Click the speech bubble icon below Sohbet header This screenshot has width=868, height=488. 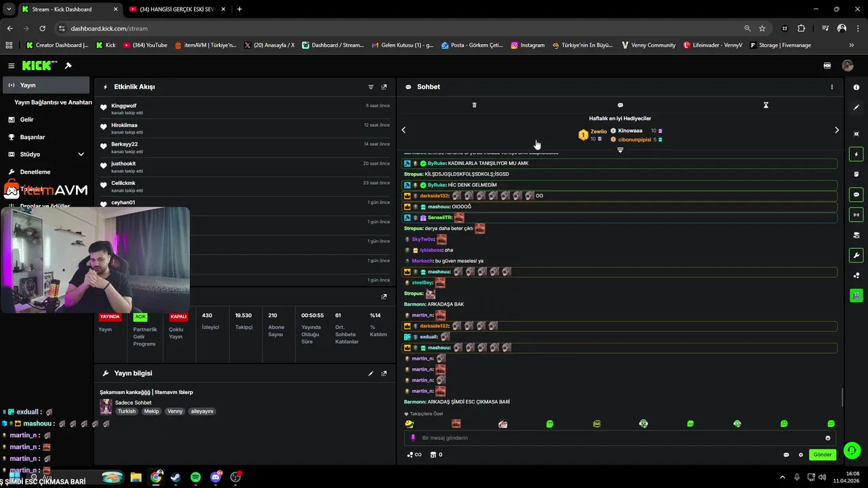[x=620, y=105]
